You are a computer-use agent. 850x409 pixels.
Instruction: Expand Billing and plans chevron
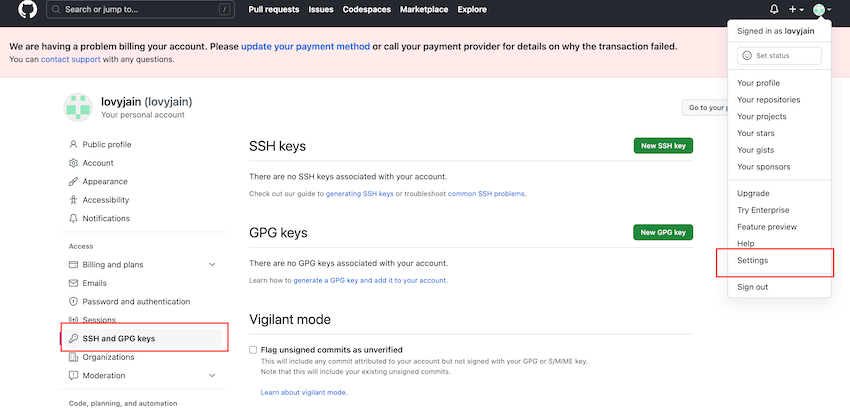[x=212, y=265]
